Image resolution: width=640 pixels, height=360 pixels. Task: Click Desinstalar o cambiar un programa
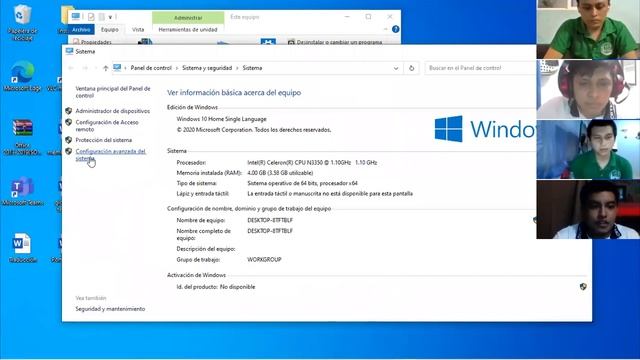[x=335, y=42]
